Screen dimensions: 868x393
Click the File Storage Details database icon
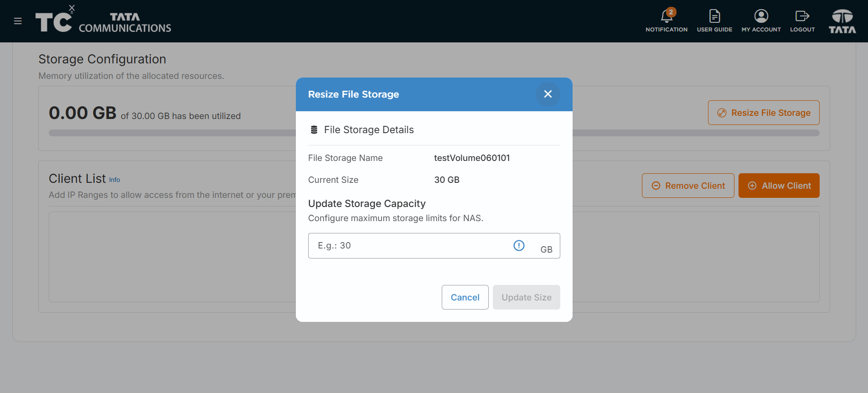coord(314,130)
